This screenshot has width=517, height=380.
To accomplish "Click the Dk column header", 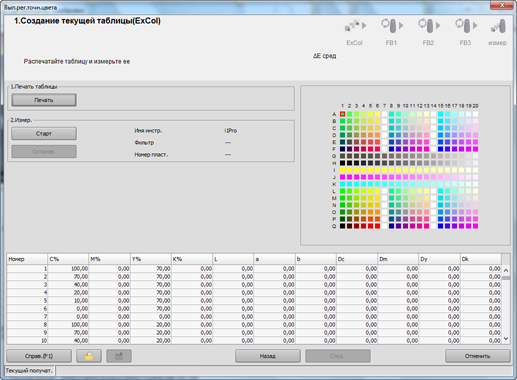I will (x=481, y=259).
